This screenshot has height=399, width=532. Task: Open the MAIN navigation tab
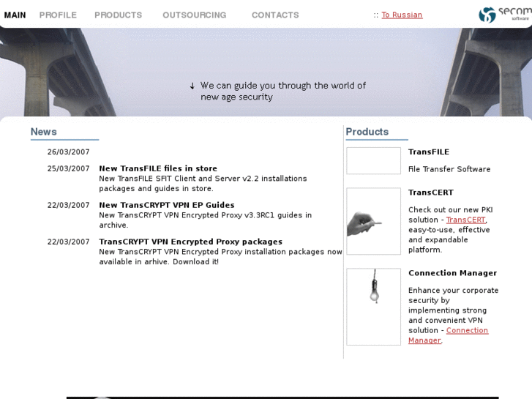[15, 15]
